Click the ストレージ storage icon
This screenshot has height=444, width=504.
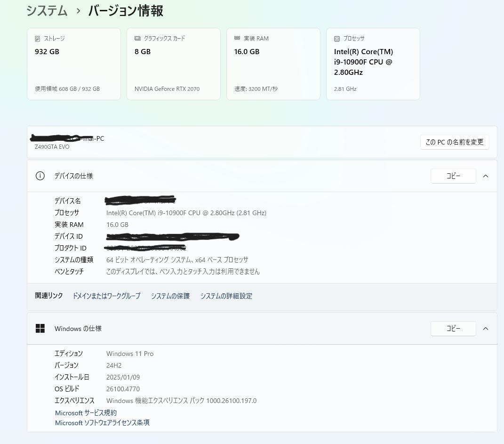point(39,38)
